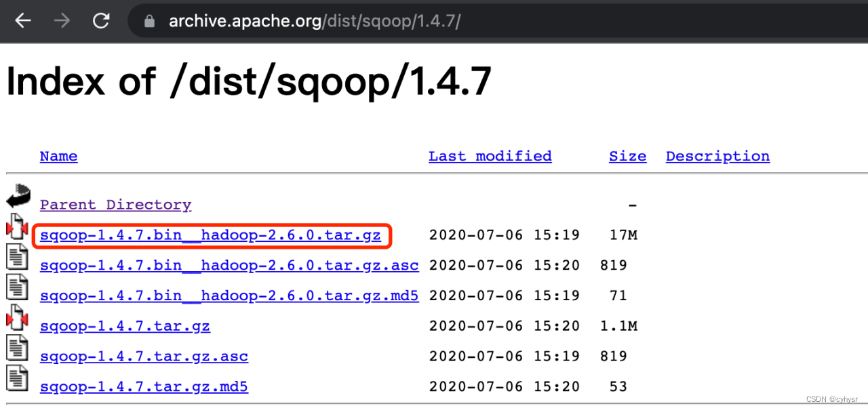Click the document icon beside sqoop-1.4.7.tar.gz.asc
Viewport: 868px width, 410px height.
tap(17, 348)
